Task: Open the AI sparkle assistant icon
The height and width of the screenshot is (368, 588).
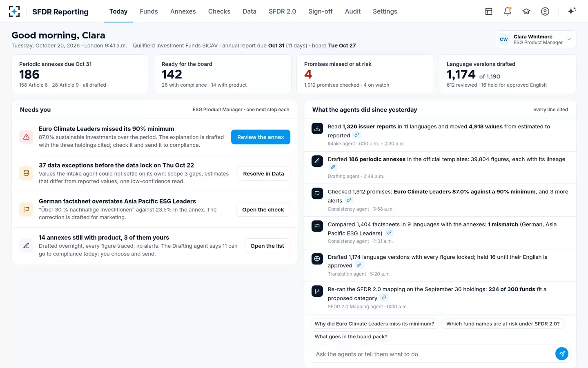Action: (572, 11)
